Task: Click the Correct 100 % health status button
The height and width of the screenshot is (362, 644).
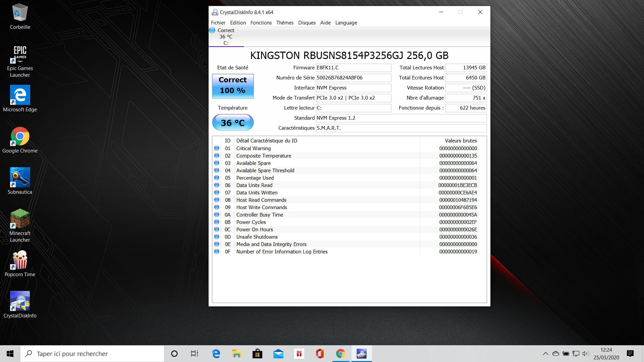Action: 233,86
